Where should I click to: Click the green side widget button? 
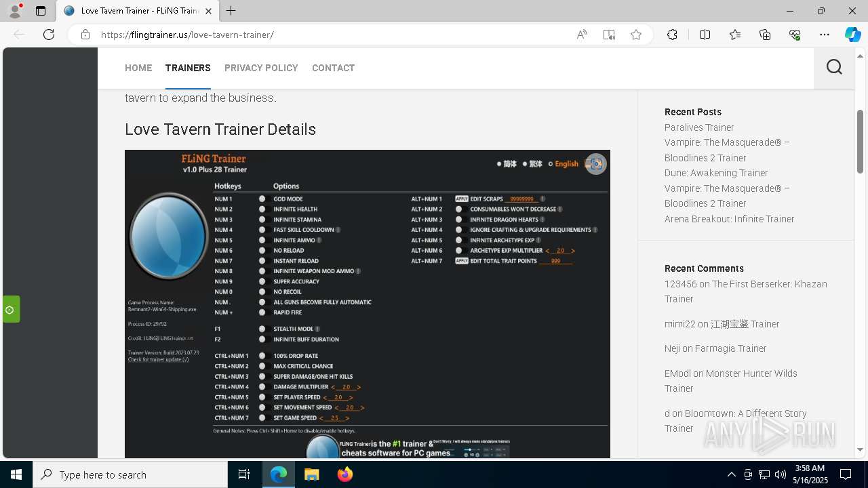(x=11, y=309)
